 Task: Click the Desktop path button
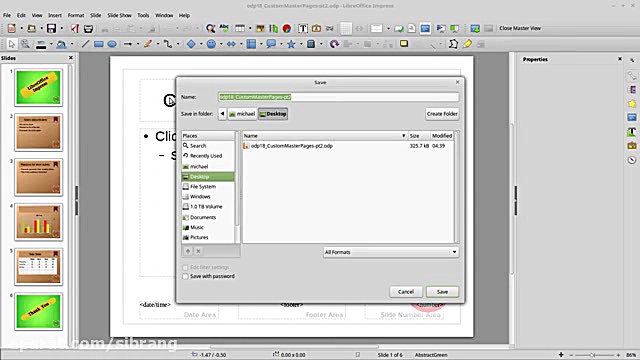tap(273, 114)
